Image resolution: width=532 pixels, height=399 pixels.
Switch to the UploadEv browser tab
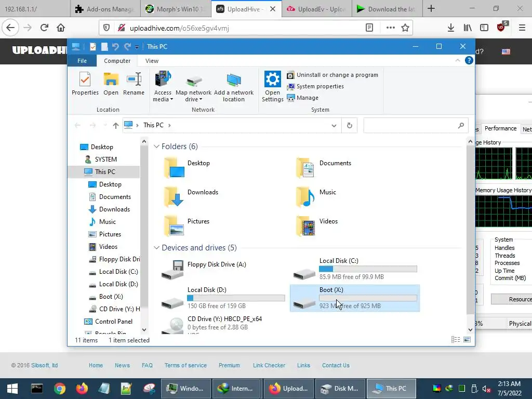click(x=316, y=9)
